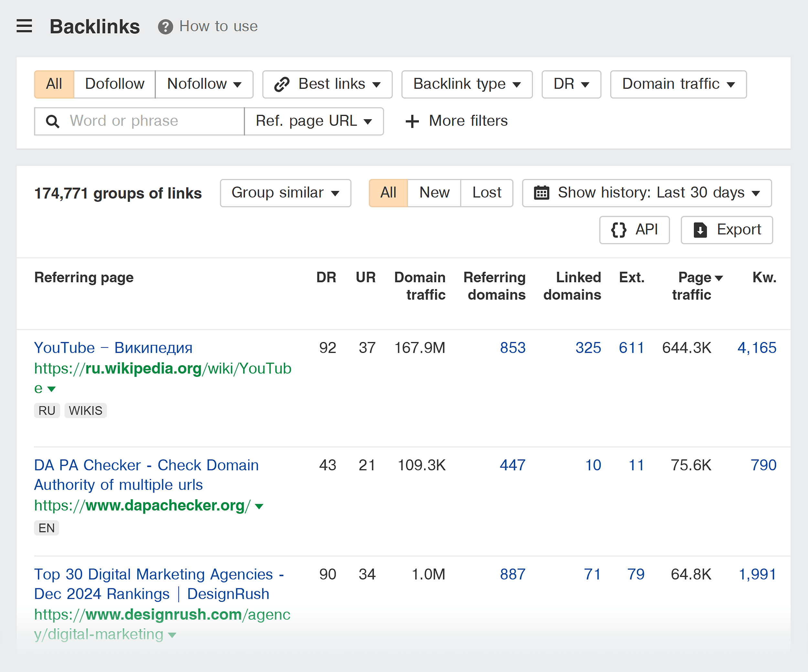This screenshot has height=672, width=808.
Task: Open the Backlink type dropdown
Action: click(x=467, y=84)
